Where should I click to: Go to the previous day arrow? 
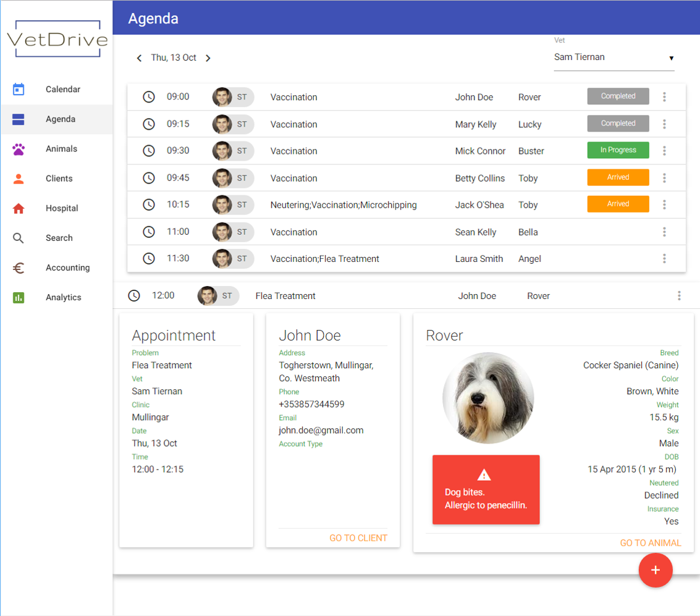click(x=139, y=58)
